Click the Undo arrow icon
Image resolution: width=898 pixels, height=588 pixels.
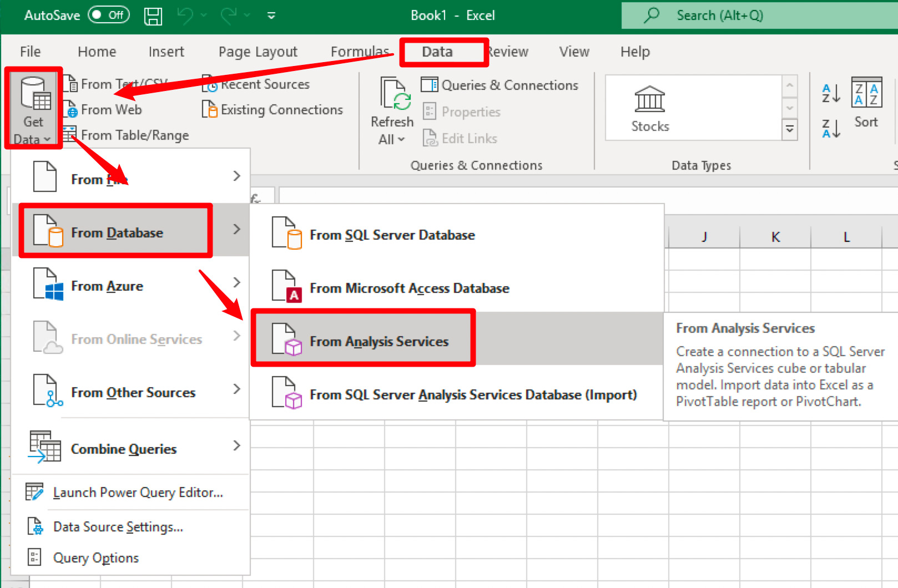pos(185,16)
